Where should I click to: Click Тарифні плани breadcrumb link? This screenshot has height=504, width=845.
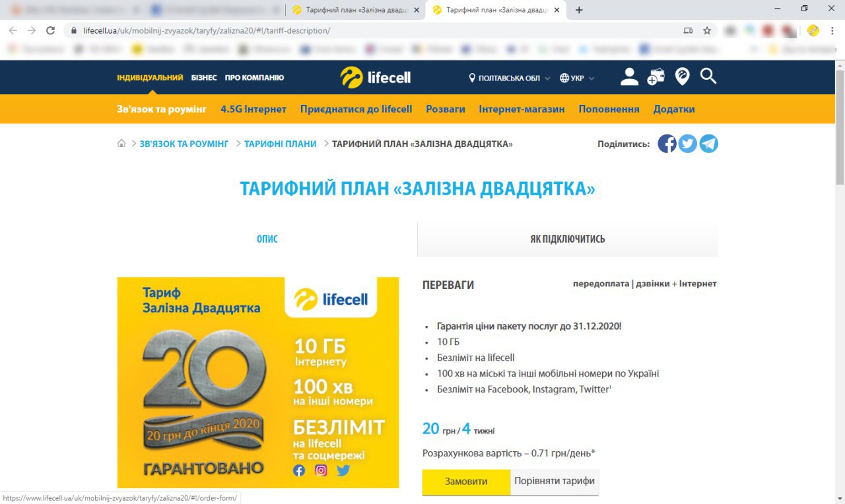click(x=281, y=144)
